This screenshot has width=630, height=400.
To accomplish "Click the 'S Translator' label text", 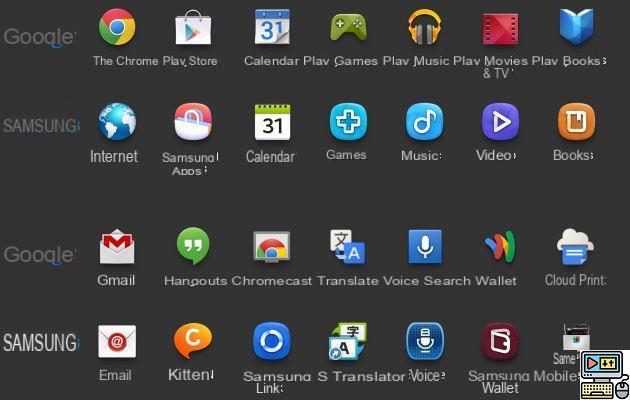I will [x=361, y=377].
